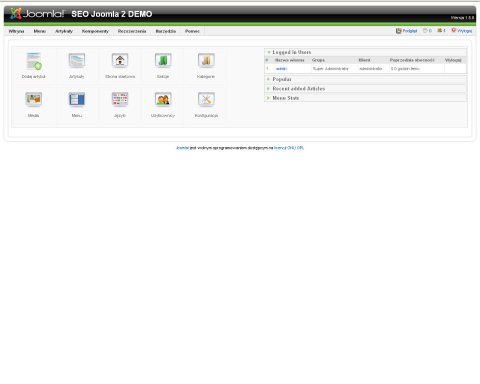This screenshot has height=384, width=480.
Task: Open the Witryna menu
Action: 16,31
